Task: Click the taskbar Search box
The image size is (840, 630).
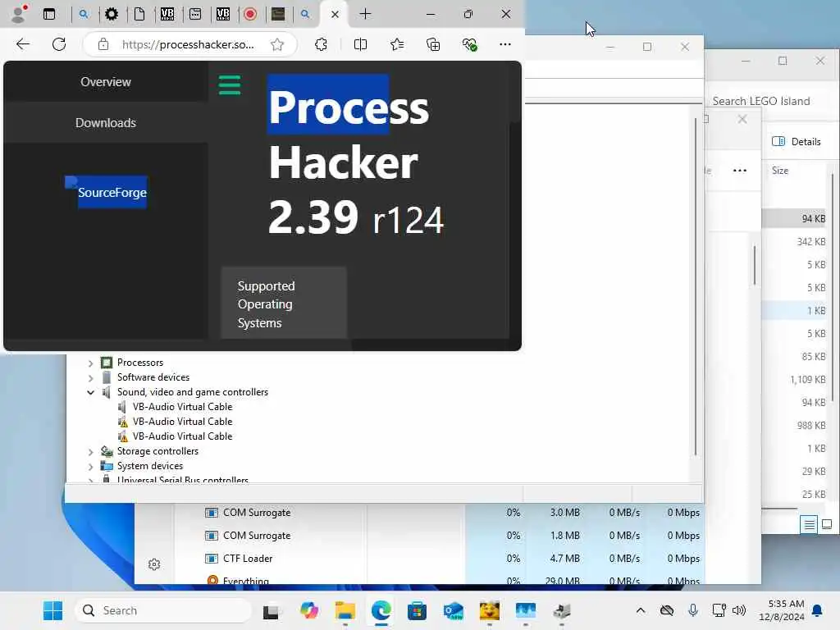Action: click(163, 610)
